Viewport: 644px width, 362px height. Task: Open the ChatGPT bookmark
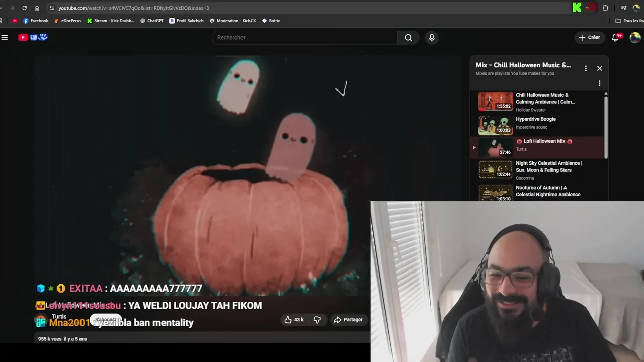click(152, 21)
